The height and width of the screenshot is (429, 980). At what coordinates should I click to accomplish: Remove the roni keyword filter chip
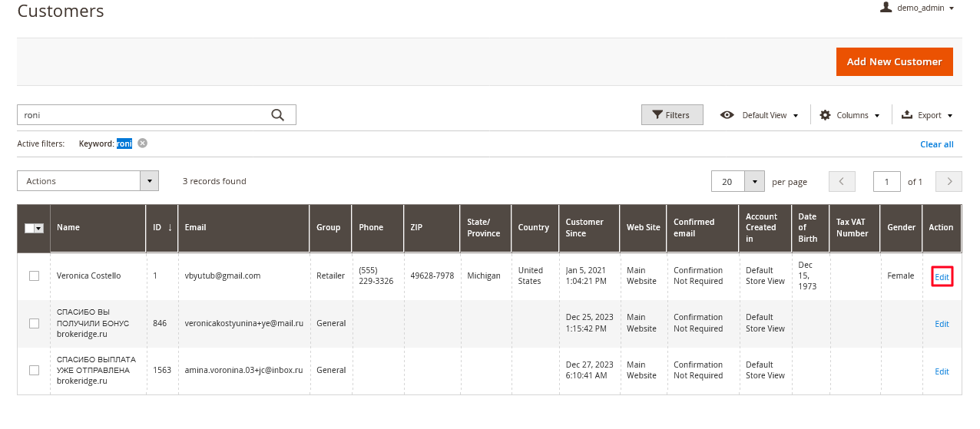tap(142, 144)
